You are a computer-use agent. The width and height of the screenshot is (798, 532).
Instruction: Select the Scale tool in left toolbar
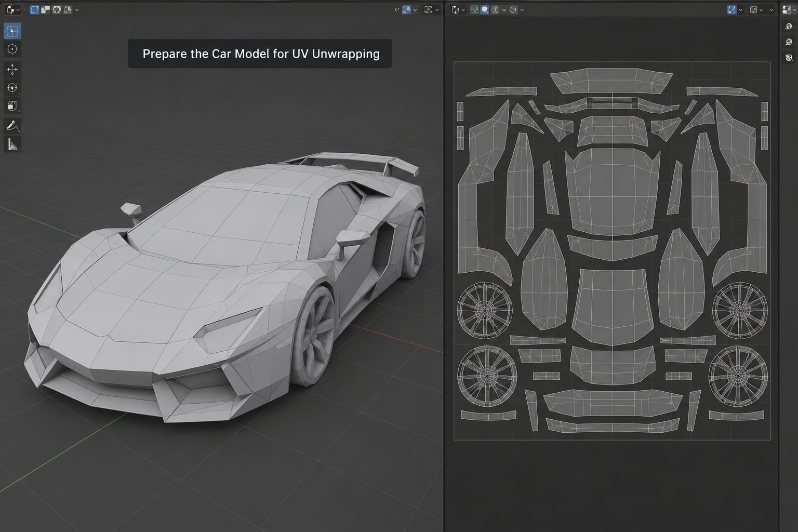[x=12, y=107]
